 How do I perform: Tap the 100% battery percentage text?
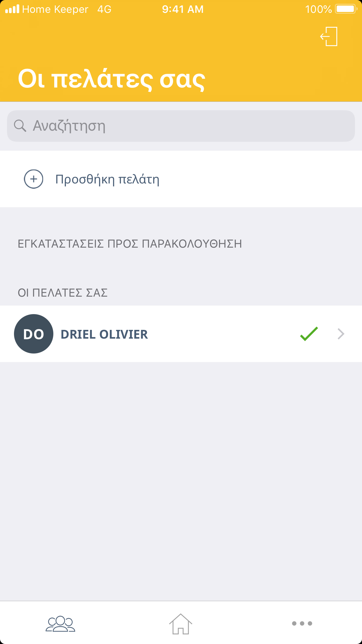coord(318,9)
